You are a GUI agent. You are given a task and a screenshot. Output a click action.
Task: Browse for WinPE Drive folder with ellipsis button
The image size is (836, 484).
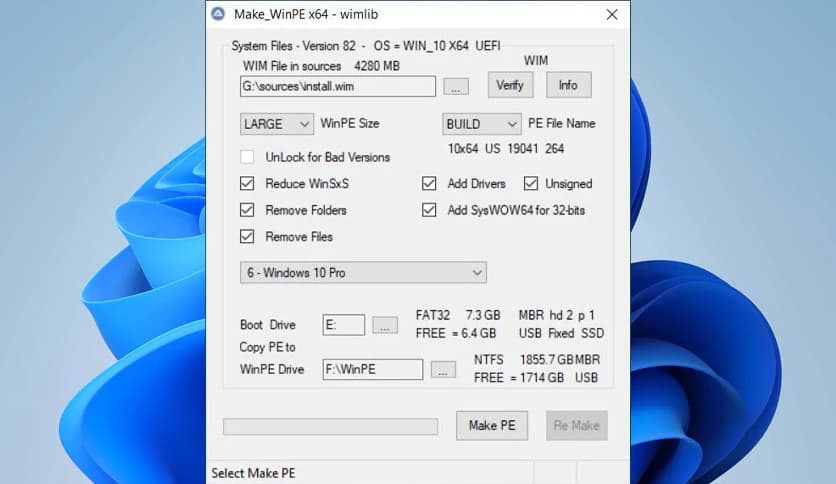(x=443, y=369)
